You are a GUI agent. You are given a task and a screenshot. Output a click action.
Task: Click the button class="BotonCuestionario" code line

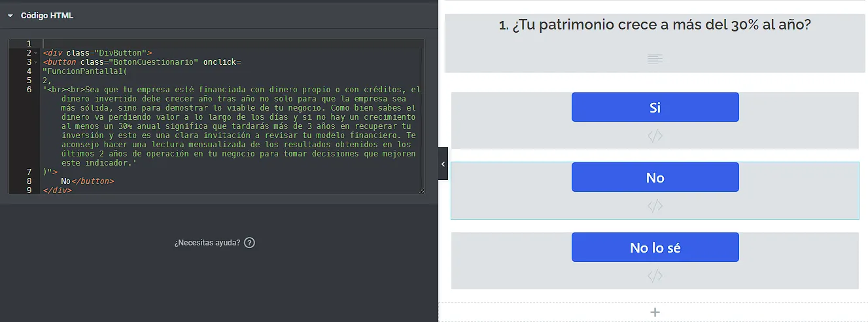pos(142,62)
